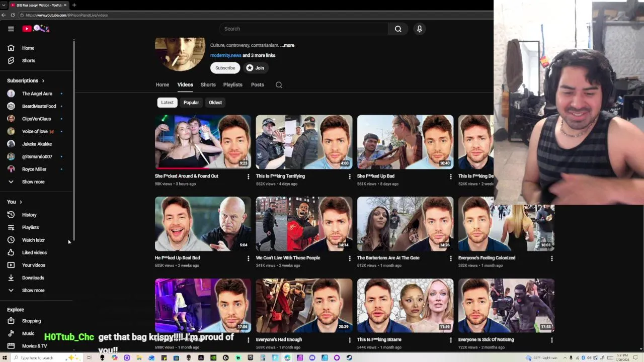
Task: Sort videos by Oldest
Action: pos(215,103)
